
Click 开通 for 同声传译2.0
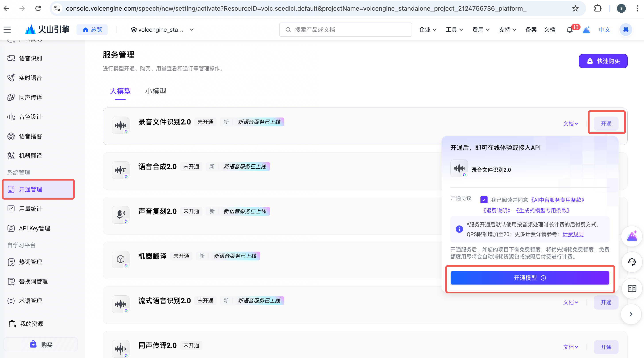tap(606, 347)
